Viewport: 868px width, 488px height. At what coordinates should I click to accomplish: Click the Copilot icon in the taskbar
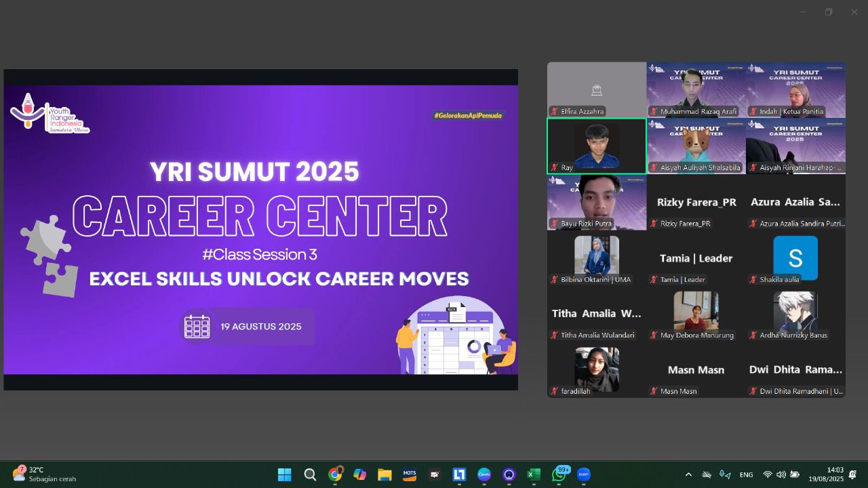point(360,475)
